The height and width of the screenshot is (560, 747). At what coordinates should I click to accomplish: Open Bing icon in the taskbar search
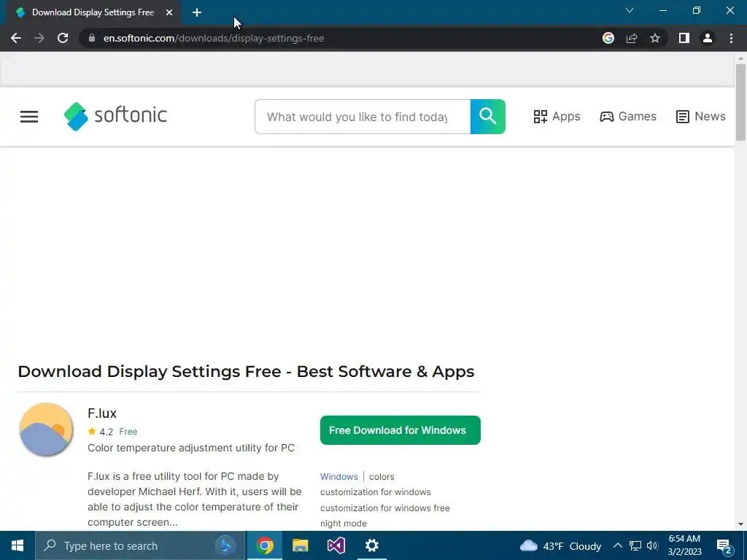click(x=225, y=545)
